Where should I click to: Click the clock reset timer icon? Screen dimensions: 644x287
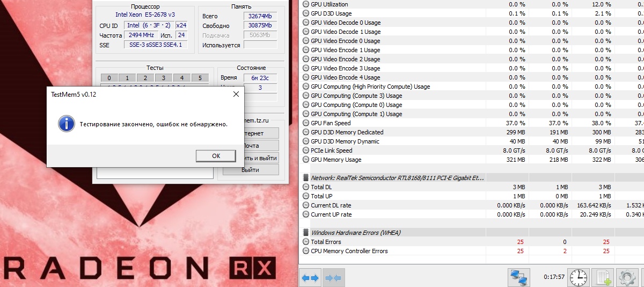[579, 278]
